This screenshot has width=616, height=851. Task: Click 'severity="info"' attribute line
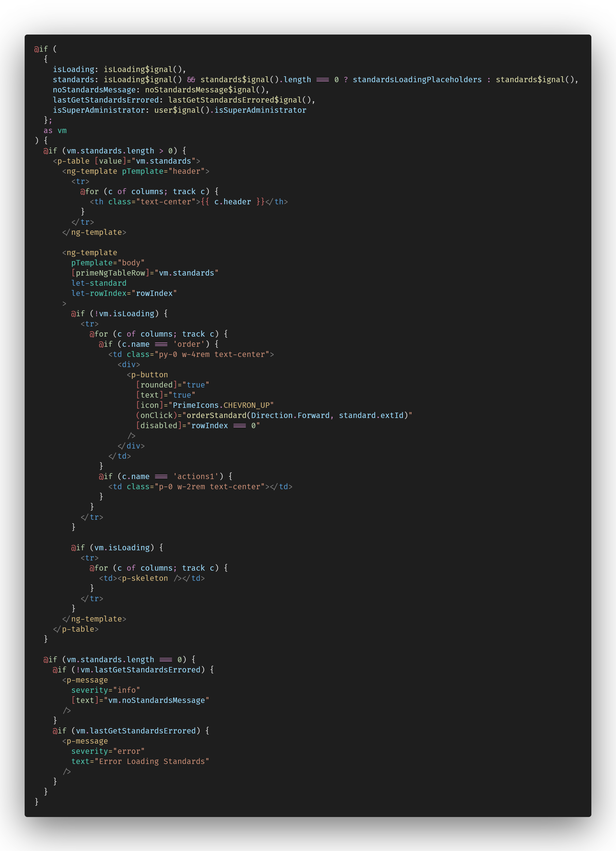106,690
